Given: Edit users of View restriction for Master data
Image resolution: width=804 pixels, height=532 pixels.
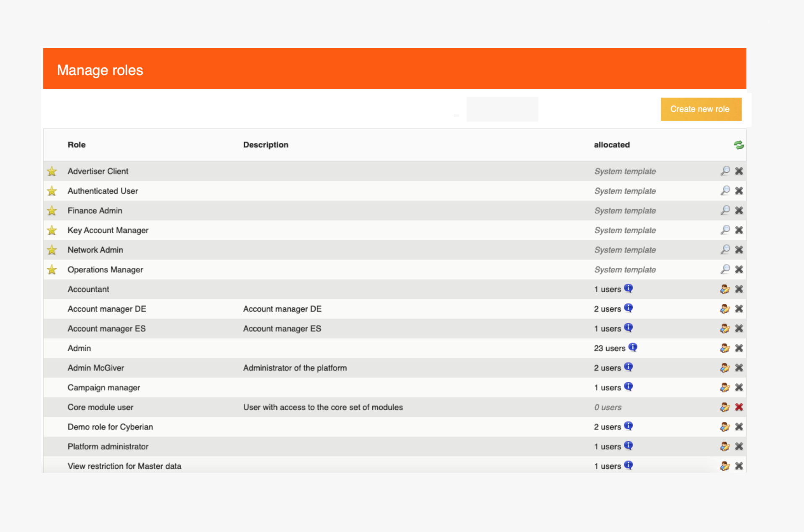Looking at the screenshot, I should click(725, 466).
